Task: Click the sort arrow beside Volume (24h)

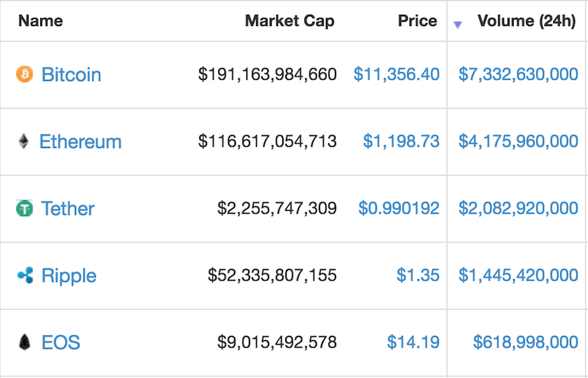Action: pyautogui.click(x=458, y=24)
